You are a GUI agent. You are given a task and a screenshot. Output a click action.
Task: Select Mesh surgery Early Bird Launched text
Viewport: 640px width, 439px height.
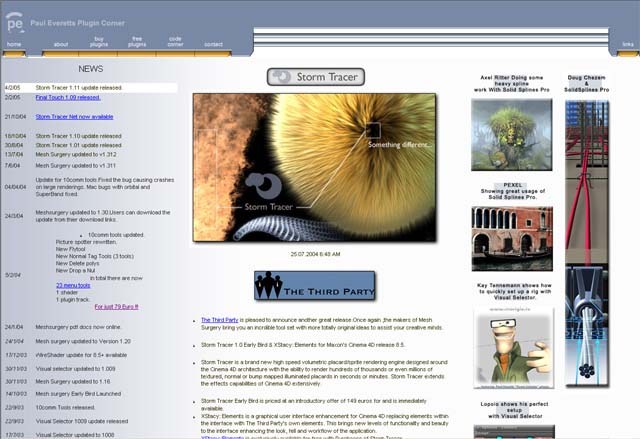[x=78, y=394]
